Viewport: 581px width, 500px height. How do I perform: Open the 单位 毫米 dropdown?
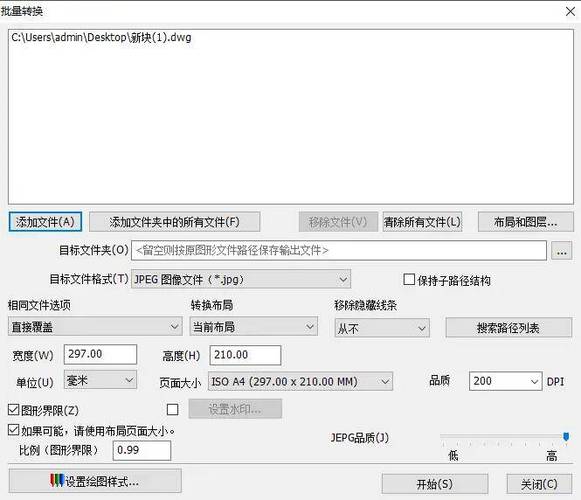pos(100,380)
